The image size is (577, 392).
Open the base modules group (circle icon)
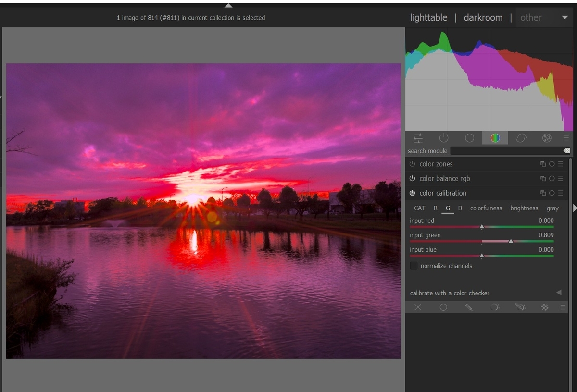[470, 138]
